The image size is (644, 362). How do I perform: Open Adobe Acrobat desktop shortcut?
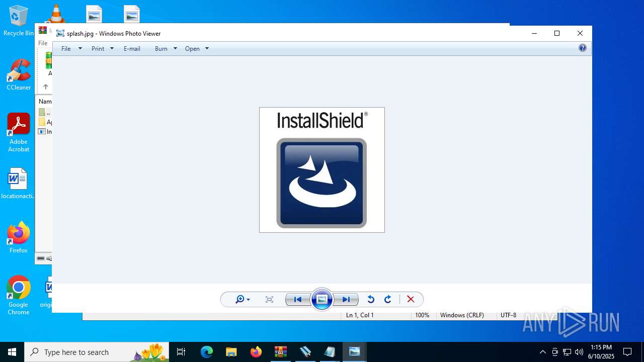(x=19, y=133)
